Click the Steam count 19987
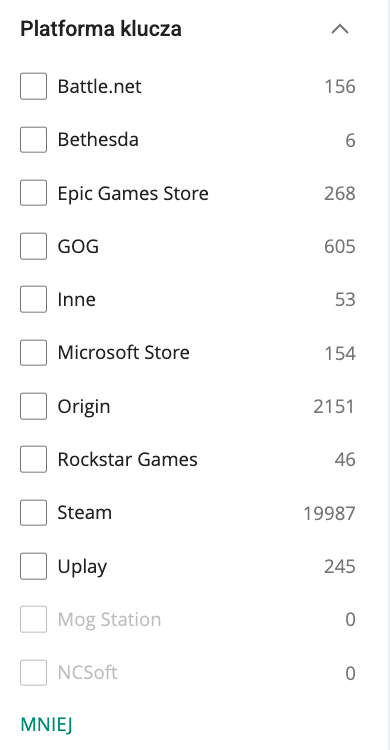The image size is (390, 750). click(329, 514)
